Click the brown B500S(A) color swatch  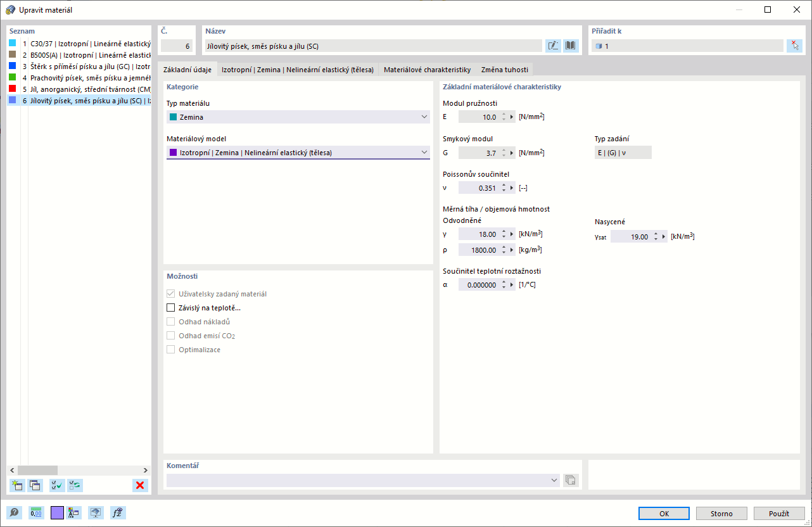13,54
